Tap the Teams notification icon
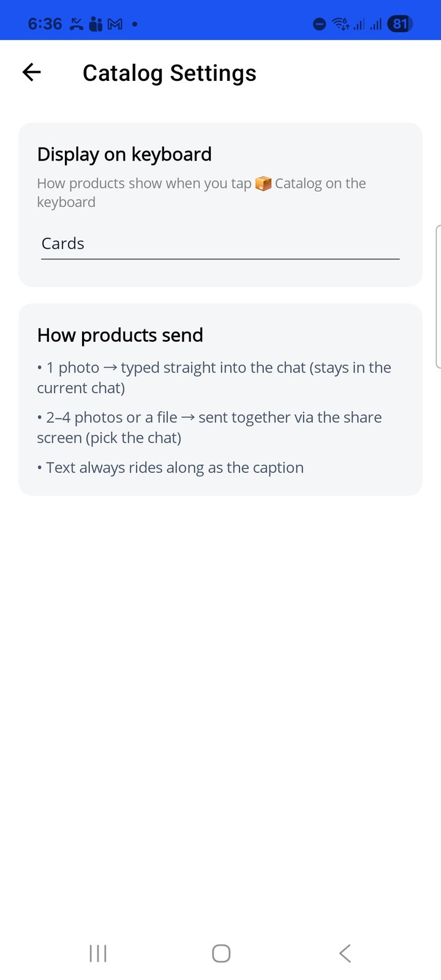The image size is (441, 980). click(x=96, y=24)
